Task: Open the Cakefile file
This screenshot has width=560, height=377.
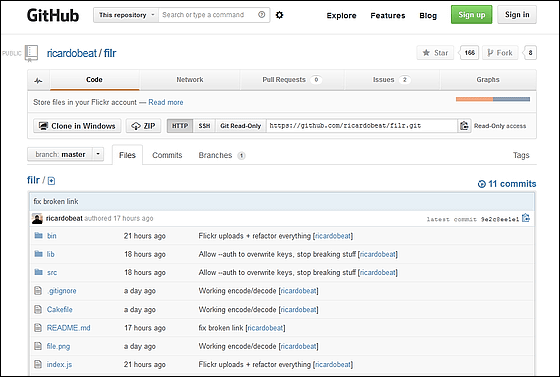Action: (x=59, y=309)
